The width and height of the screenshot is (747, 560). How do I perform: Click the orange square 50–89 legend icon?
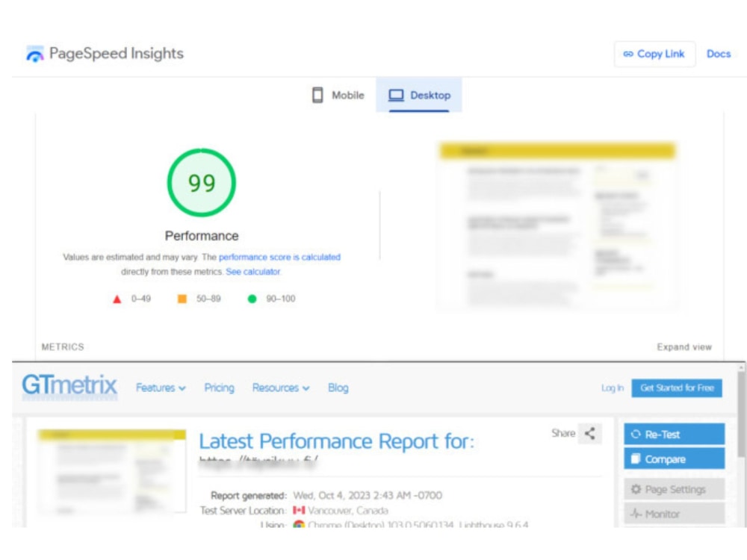182,299
